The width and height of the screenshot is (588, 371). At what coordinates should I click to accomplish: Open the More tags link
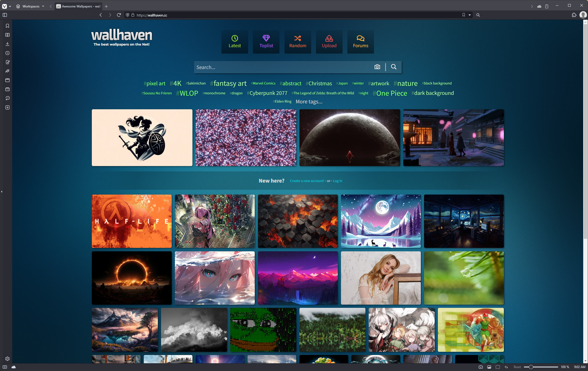pos(309,102)
